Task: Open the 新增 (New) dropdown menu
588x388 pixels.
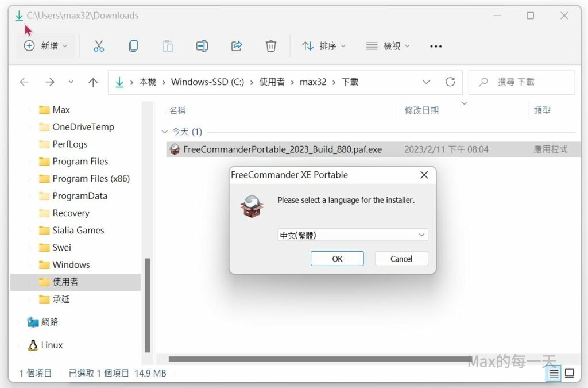Action: [46, 46]
